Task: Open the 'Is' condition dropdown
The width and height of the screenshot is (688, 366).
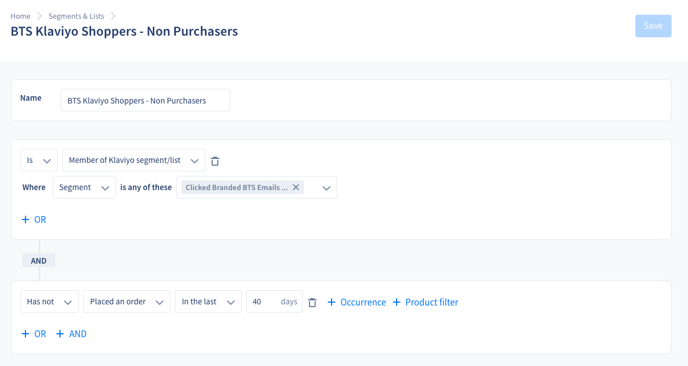Action: click(39, 161)
